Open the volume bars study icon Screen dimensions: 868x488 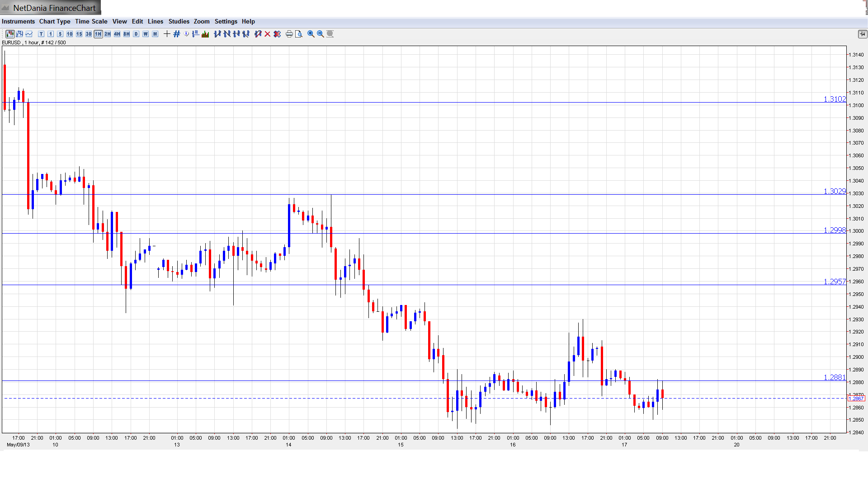[x=205, y=34]
